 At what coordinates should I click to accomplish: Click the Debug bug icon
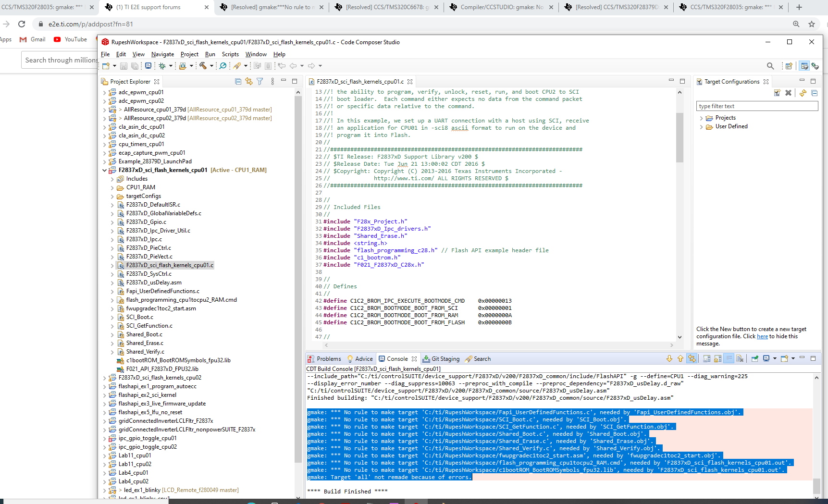pos(162,66)
